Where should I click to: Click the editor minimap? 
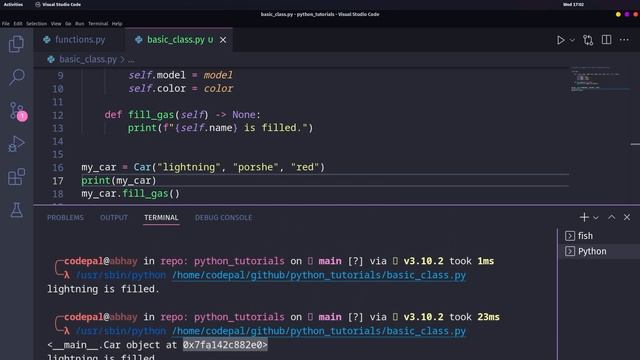pyautogui.click(x=599, y=80)
